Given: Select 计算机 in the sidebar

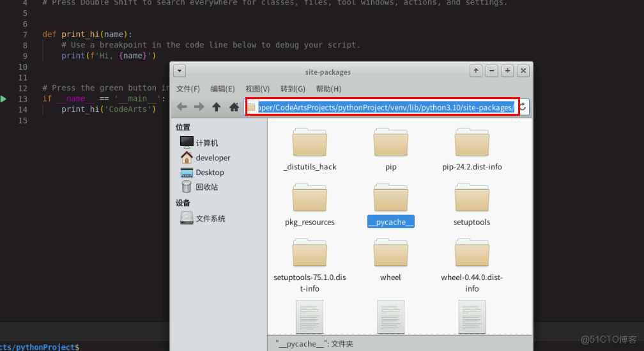Looking at the screenshot, I should coord(199,143).
